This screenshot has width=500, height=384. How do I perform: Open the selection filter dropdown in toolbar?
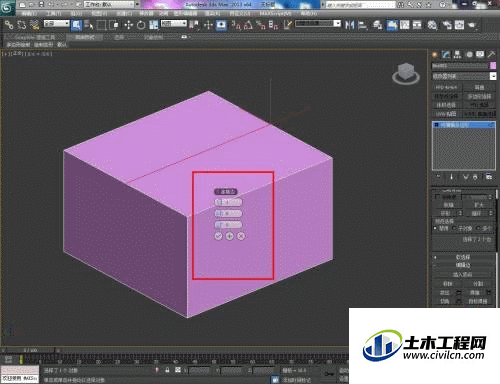pos(57,24)
